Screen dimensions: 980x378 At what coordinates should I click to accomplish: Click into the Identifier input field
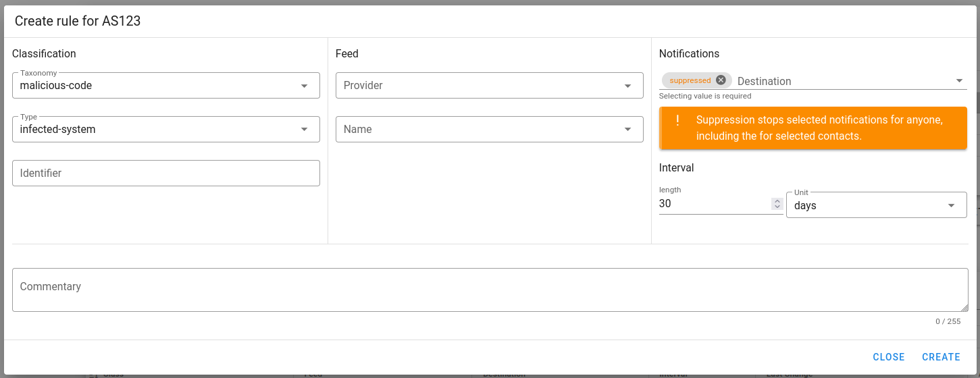click(x=166, y=173)
